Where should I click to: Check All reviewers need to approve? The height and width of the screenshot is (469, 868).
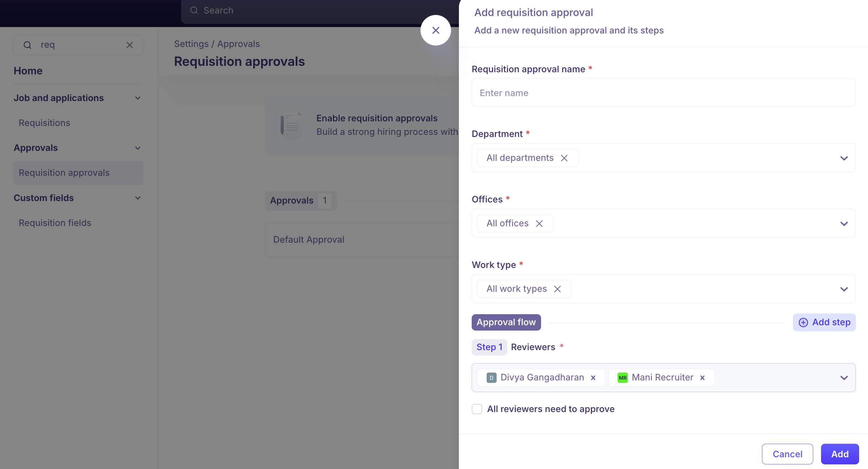coord(477,409)
